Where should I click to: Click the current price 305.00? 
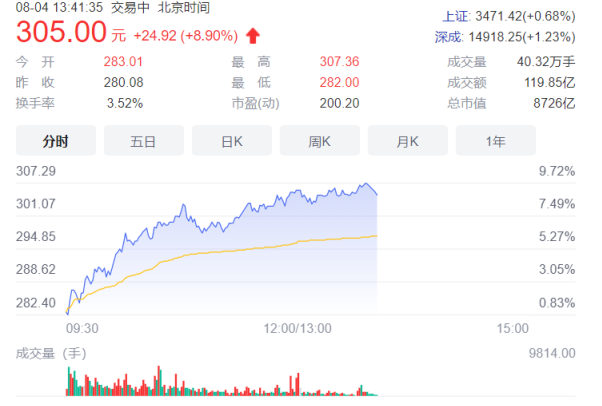61,31
